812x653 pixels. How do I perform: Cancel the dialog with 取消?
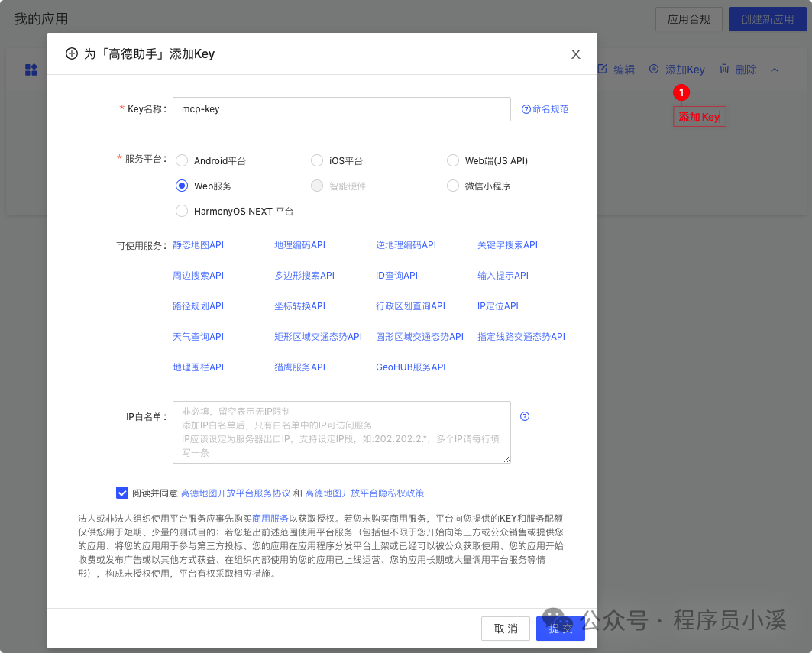505,629
